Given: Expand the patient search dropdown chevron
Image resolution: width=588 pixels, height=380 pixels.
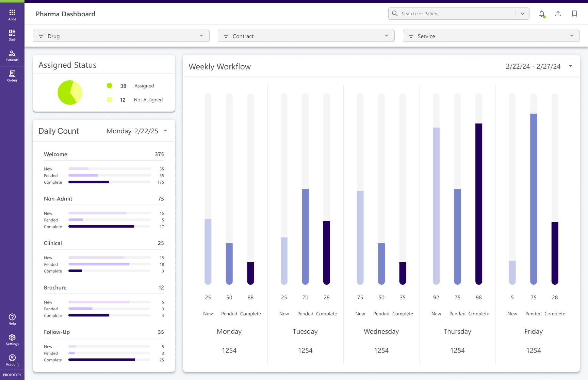Looking at the screenshot, I should (x=523, y=14).
